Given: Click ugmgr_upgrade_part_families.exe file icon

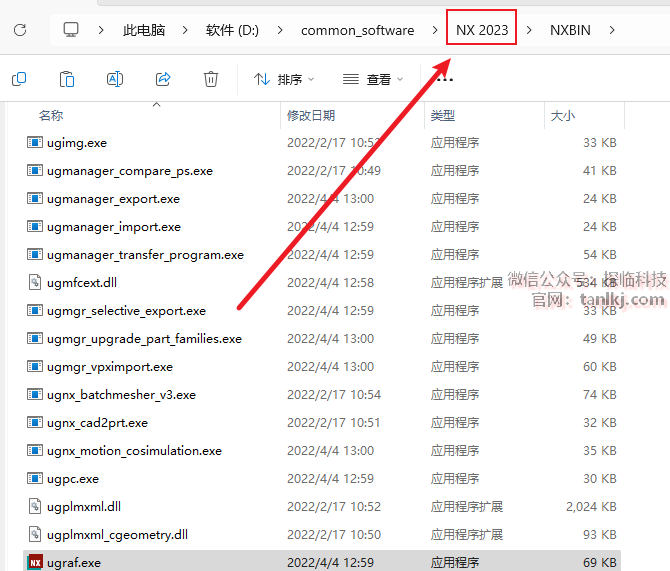Looking at the screenshot, I should coord(35,338).
